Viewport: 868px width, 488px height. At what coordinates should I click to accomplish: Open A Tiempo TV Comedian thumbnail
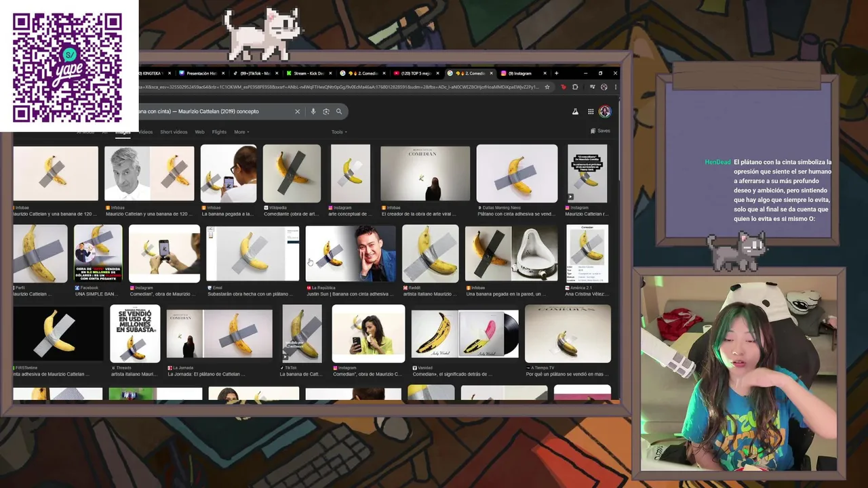click(x=568, y=333)
